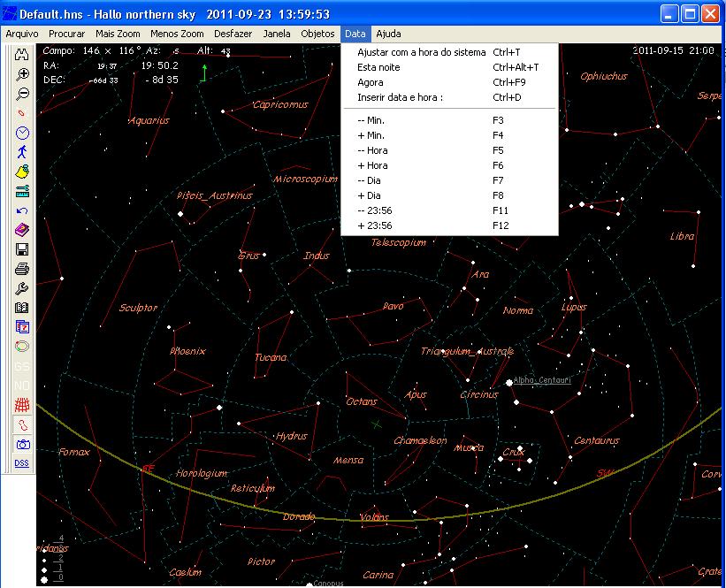The image size is (726, 588).
Task: Click the Tucana constellation label
Action: [271, 357]
